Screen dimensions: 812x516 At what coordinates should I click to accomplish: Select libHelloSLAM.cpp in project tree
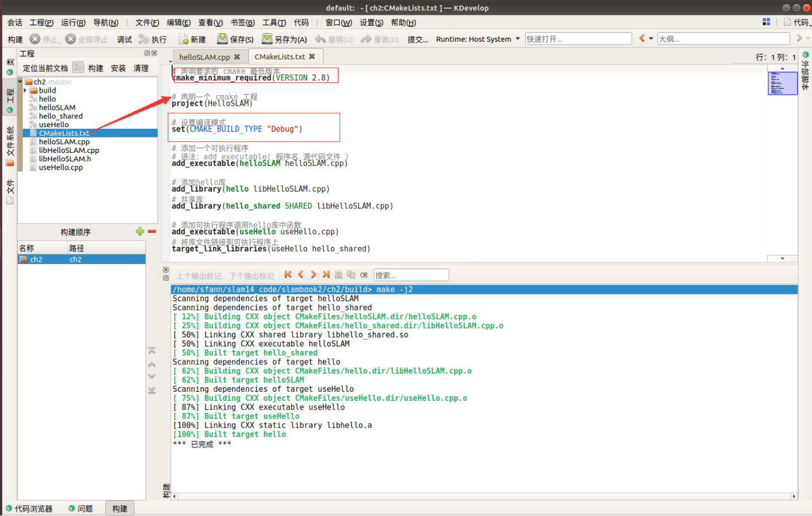click(69, 151)
